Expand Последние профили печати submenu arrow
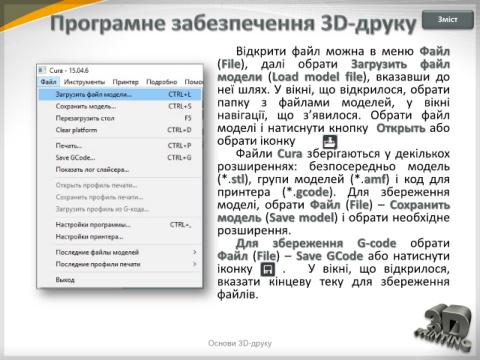The width and height of the screenshot is (480, 360). point(195,264)
